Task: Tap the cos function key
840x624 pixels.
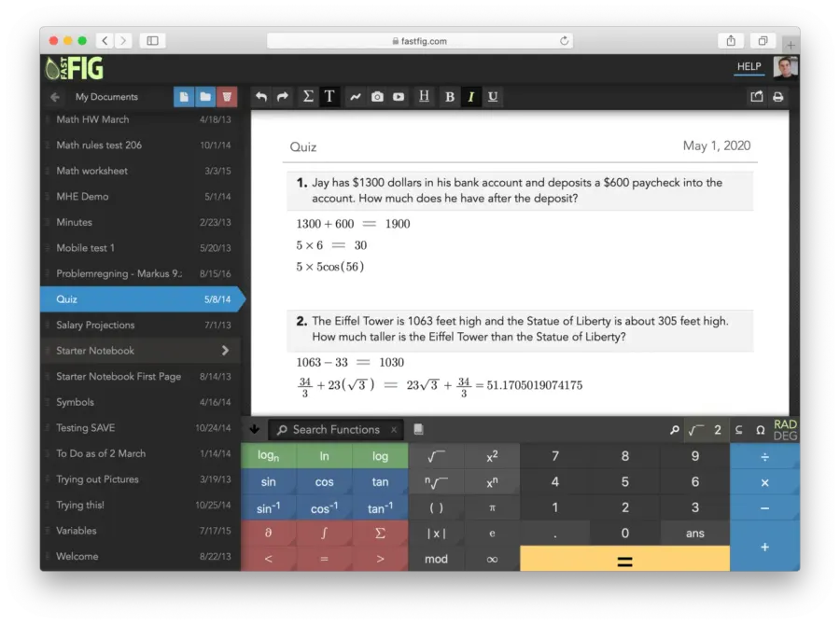Action: pyautogui.click(x=324, y=481)
